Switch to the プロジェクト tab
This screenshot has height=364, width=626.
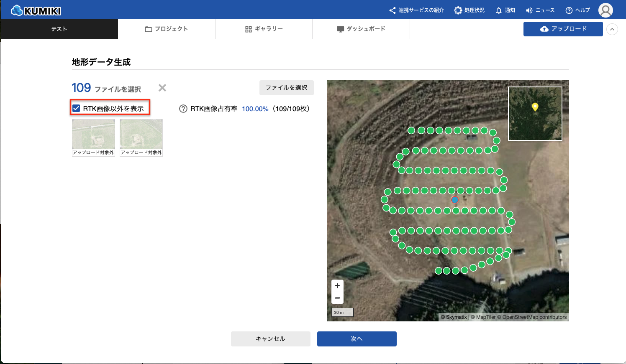point(166,29)
